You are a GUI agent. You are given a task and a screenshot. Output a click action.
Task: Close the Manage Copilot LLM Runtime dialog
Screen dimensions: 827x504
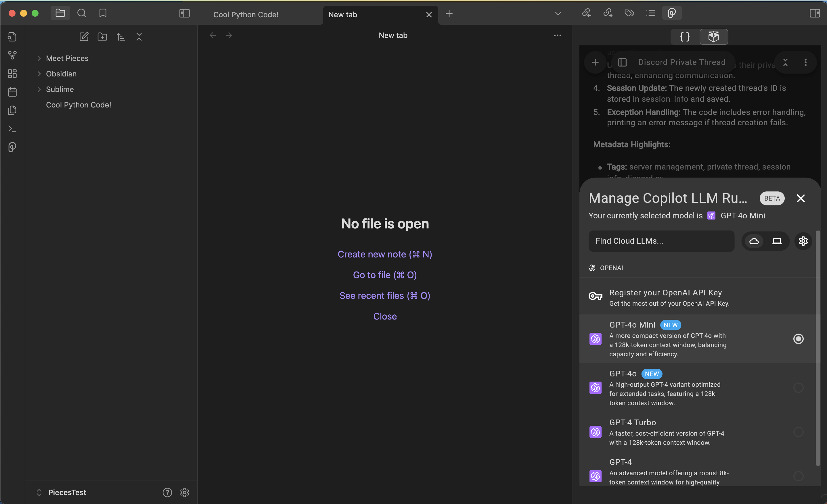coord(801,198)
